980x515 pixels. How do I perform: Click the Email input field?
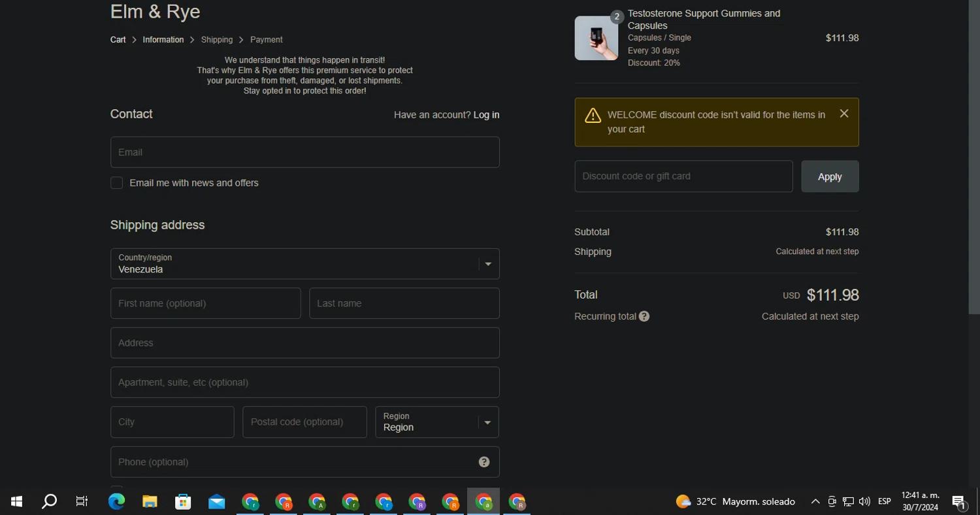pos(304,152)
